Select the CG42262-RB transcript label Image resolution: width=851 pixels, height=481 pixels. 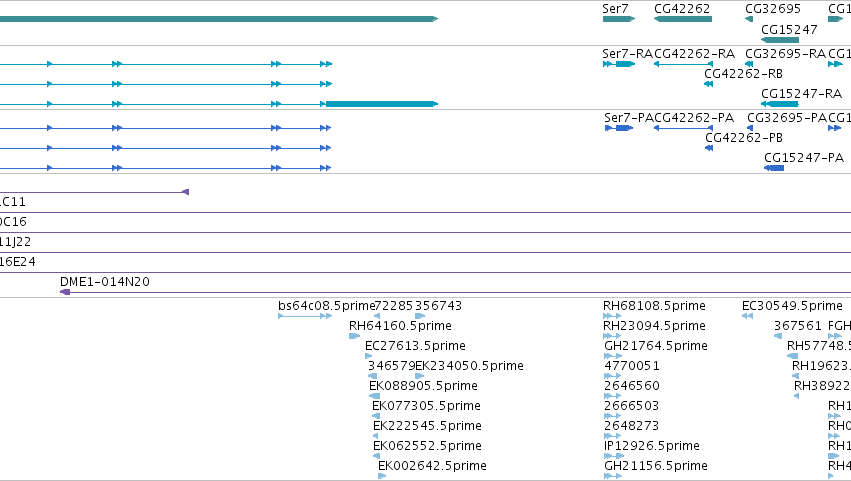point(744,74)
